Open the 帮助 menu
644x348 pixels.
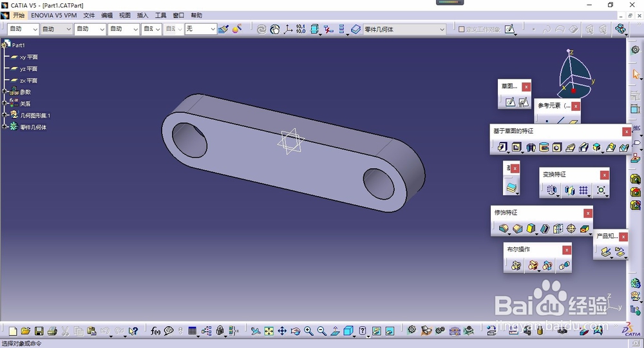click(x=196, y=15)
